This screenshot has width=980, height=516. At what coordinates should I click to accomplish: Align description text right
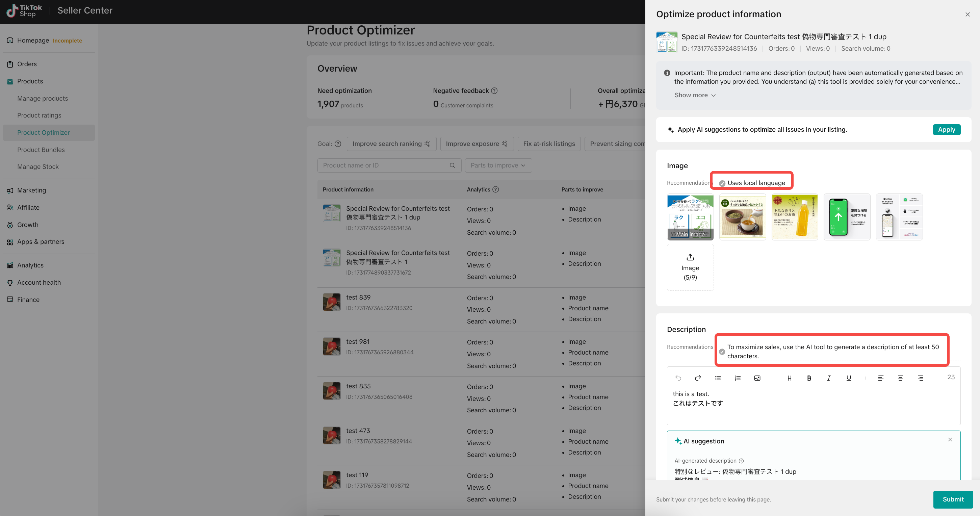tap(920, 378)
